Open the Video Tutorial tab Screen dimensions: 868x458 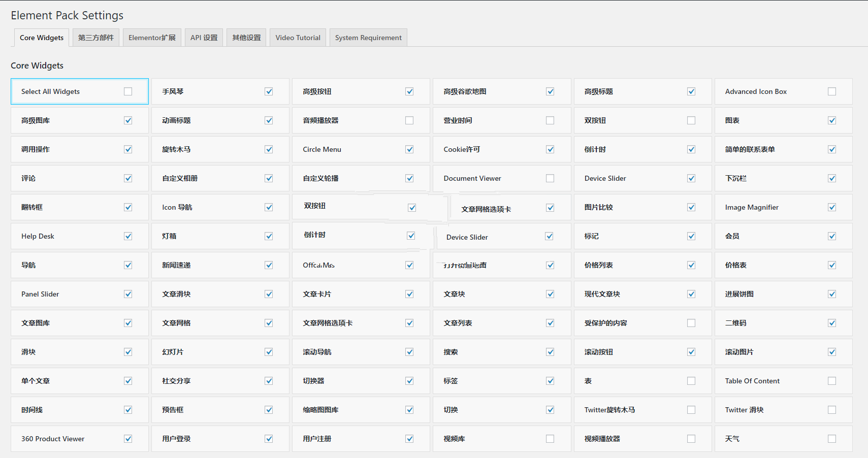click(298, 38)
